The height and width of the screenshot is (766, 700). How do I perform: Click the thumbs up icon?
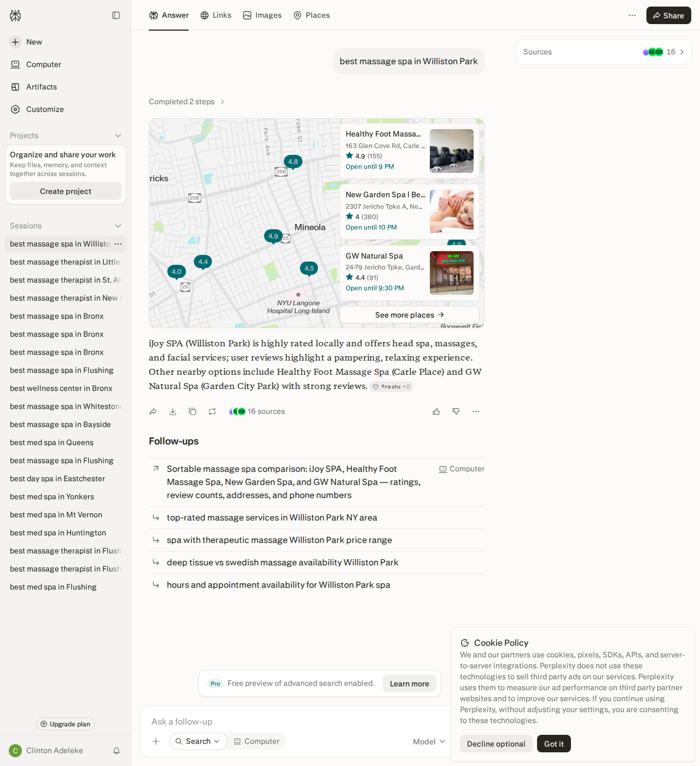coord(436,411)
